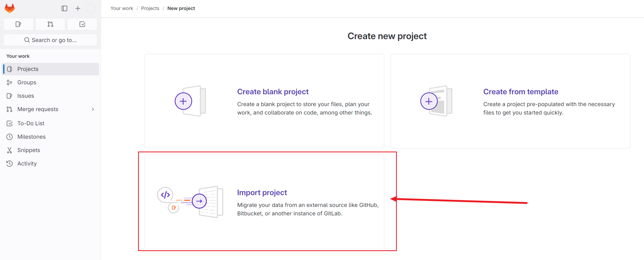644x260 pixels.
Task: Go to Your work breadcrumb
Action: 122,8
